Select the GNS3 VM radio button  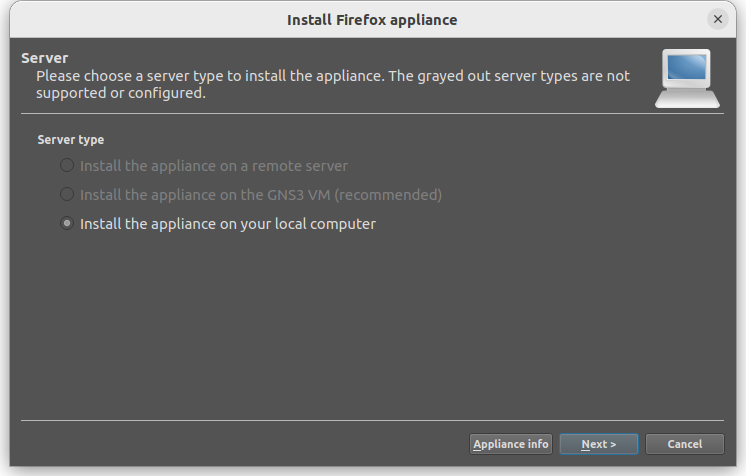pyautogui.click(x=67, y=194)
